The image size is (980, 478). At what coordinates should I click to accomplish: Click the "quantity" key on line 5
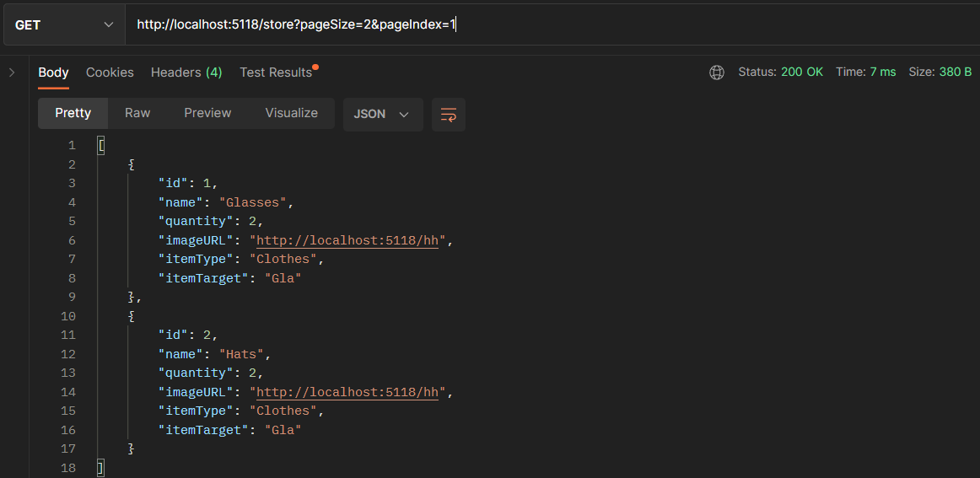click(196, 221)
